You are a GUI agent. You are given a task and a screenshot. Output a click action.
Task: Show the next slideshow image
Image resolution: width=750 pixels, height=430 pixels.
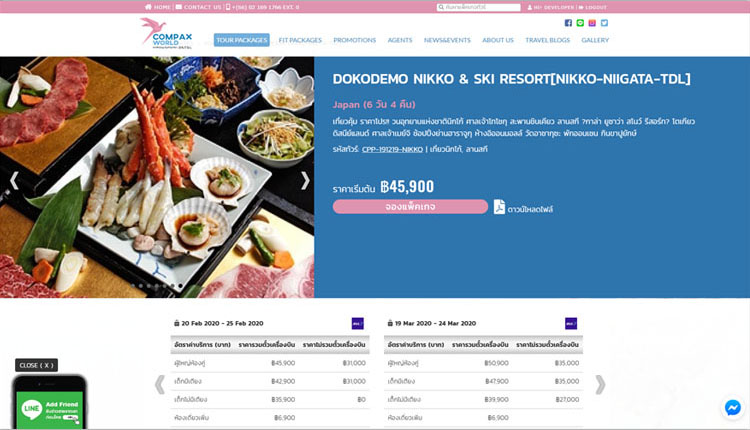click(x=305, y=180)
